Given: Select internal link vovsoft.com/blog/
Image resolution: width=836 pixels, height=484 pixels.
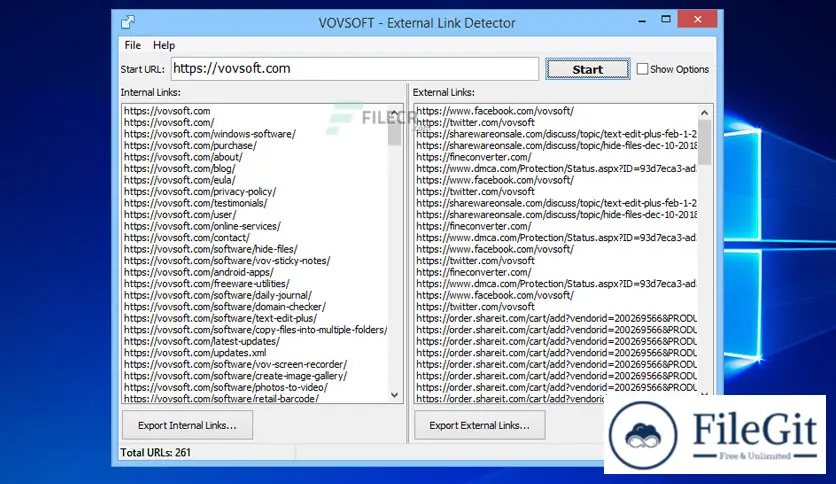Looking at the screenshot, I should pos(180,168).
